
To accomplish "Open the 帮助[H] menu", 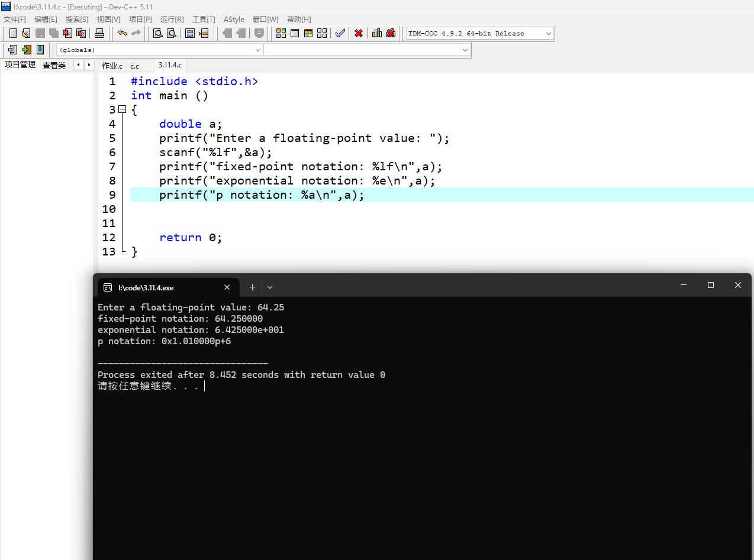I will click(x=299, y=20).
